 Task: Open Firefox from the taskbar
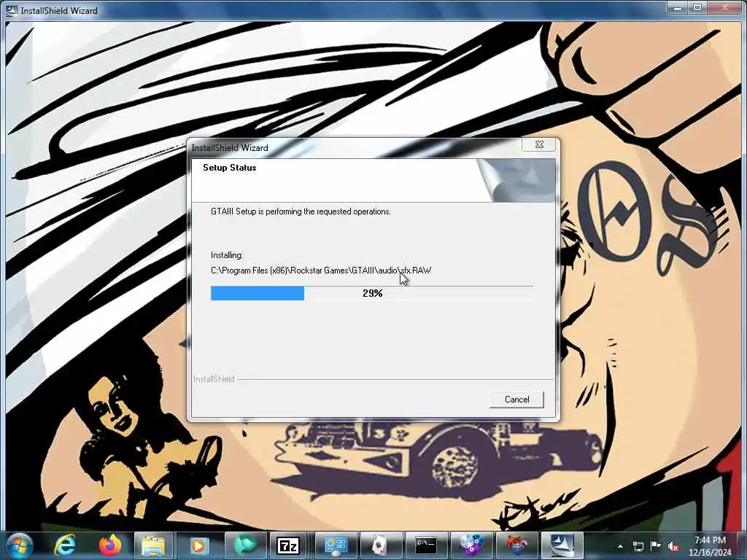pos(109,545)
